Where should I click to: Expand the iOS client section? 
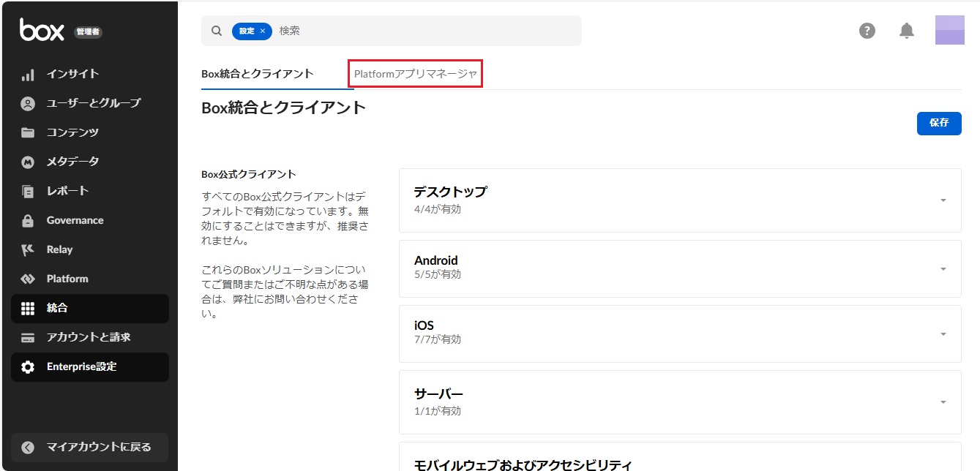coord(943,334)
